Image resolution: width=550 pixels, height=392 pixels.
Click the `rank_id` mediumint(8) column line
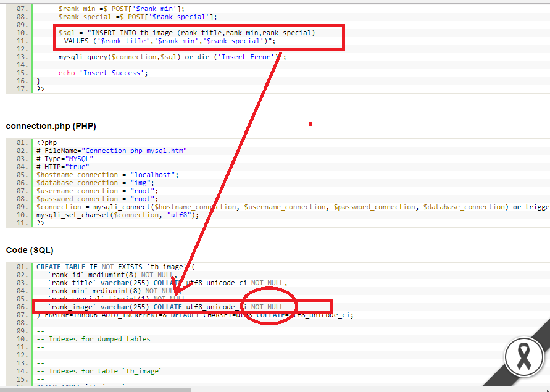click(x=112, y=275)
